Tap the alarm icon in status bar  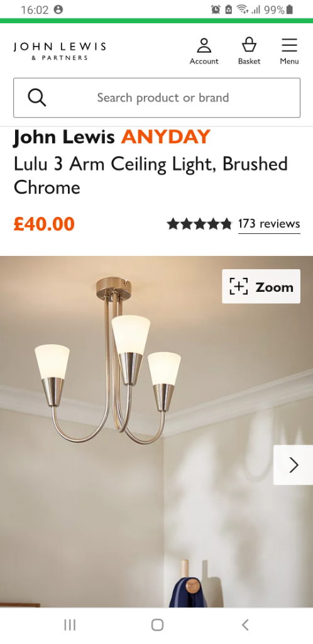click(216, 9)
